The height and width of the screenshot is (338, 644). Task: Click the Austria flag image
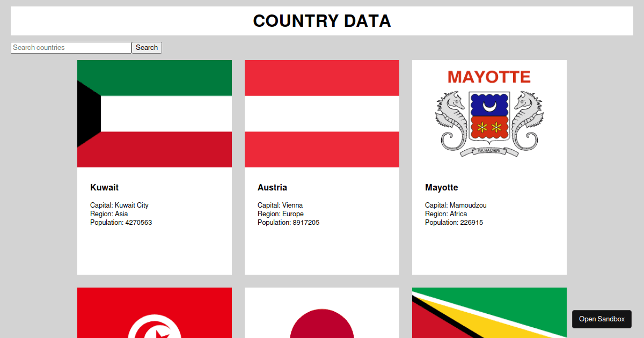tap(321, 113)
